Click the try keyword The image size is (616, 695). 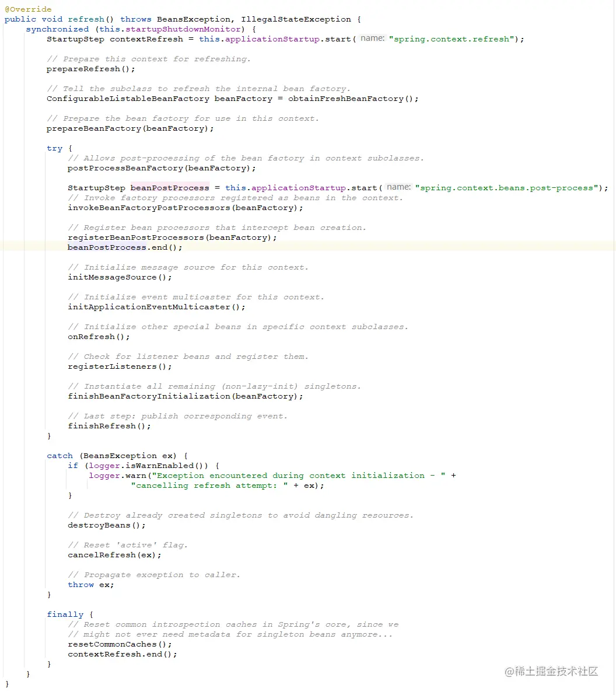[x=54, y=148]
